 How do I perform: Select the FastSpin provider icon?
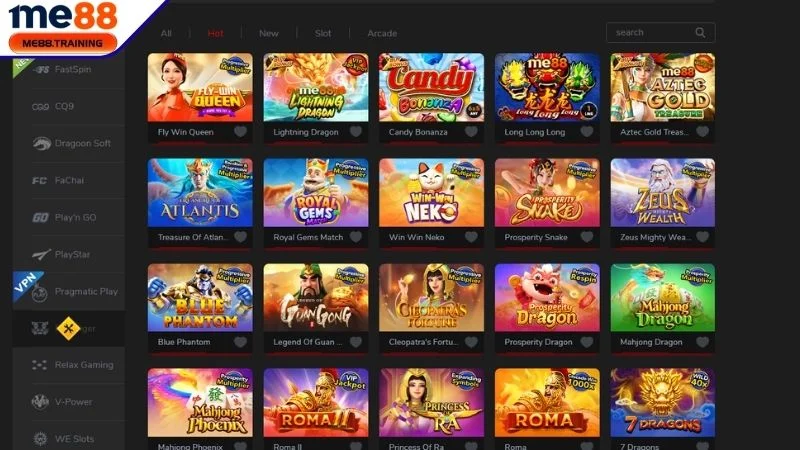pos(41,69)
